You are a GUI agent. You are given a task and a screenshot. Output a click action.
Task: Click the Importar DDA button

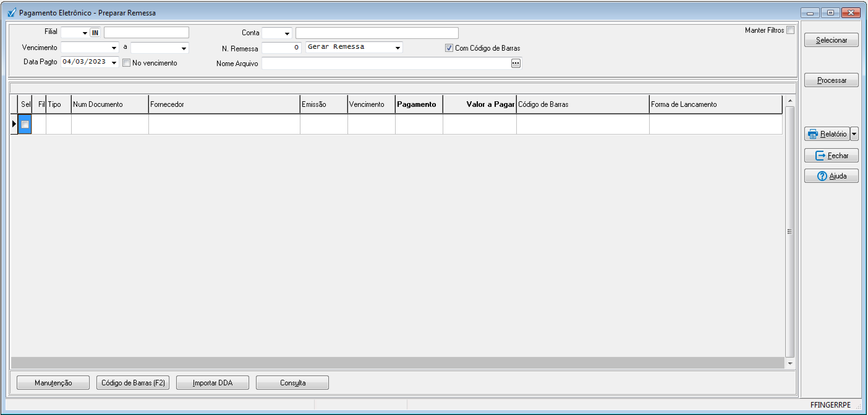pyautogui.click(x=212, y=383)
